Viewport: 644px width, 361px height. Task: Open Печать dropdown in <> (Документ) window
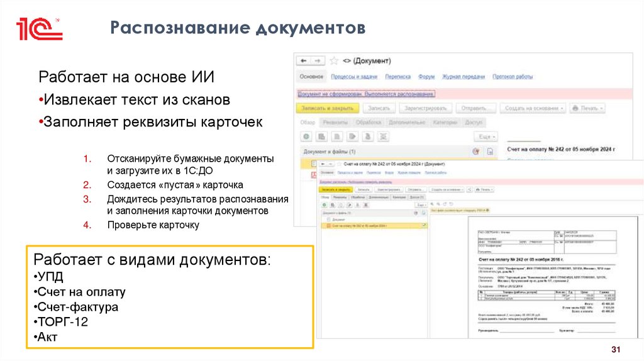(x=588, y=108)
